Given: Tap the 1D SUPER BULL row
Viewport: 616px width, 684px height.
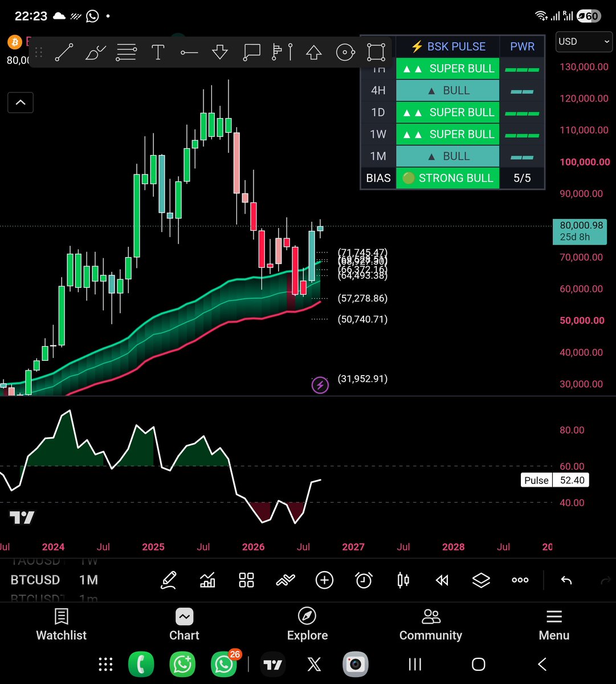Looking at the screenshot, I should pyautogui.click(x=453, y=112).
